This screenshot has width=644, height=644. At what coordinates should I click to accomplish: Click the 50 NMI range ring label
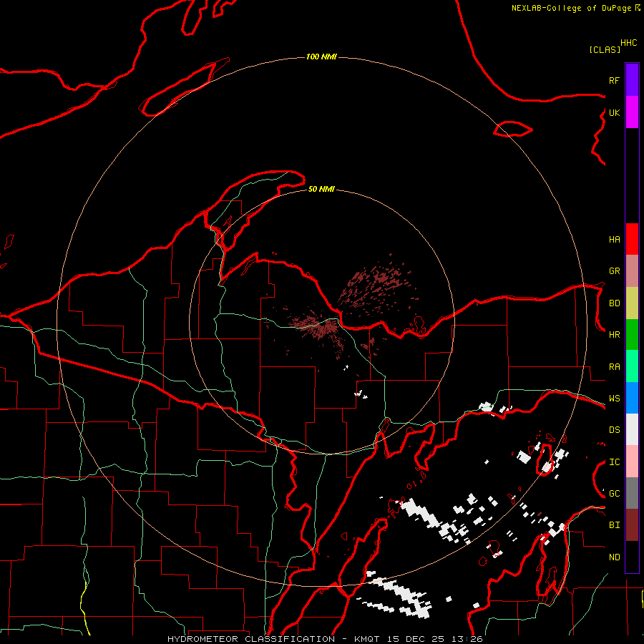coord(321,189)
